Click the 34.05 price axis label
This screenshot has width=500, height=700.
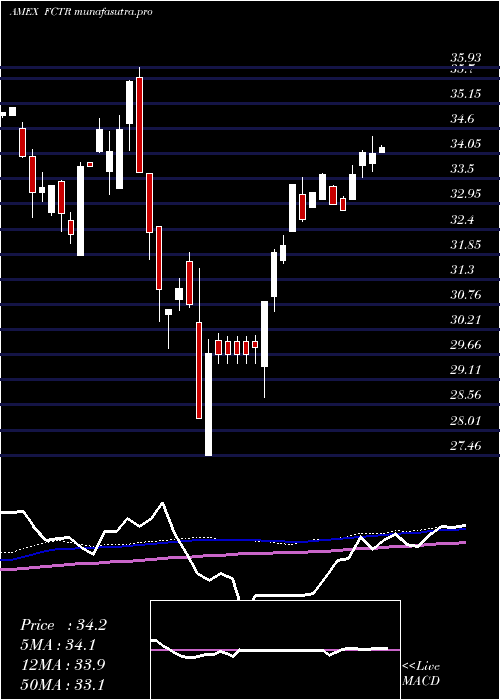click(466, 144)
